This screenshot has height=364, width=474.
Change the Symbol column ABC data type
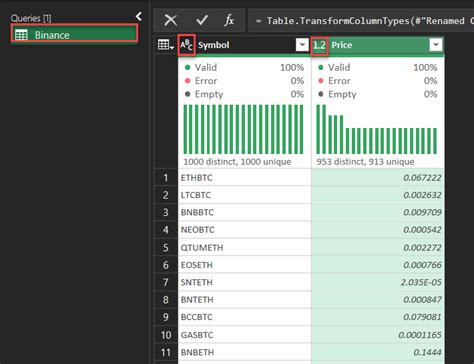186,45
